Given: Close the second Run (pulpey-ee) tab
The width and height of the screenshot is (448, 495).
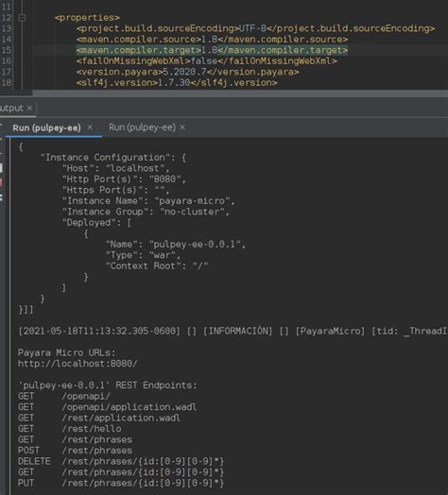Looking at the screenshot, I should [x=182, y=128].
